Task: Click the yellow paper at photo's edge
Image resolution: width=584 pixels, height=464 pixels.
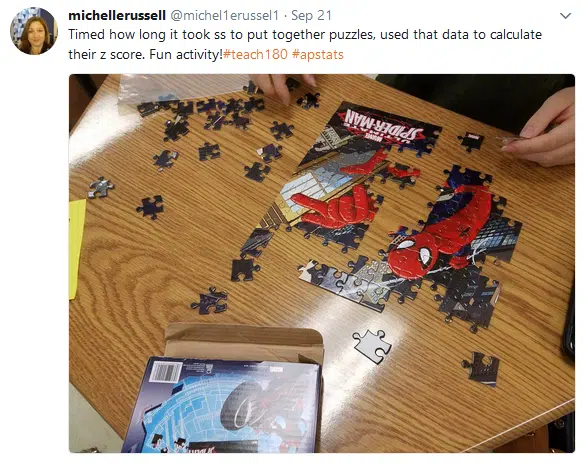Action: point(76,249)
